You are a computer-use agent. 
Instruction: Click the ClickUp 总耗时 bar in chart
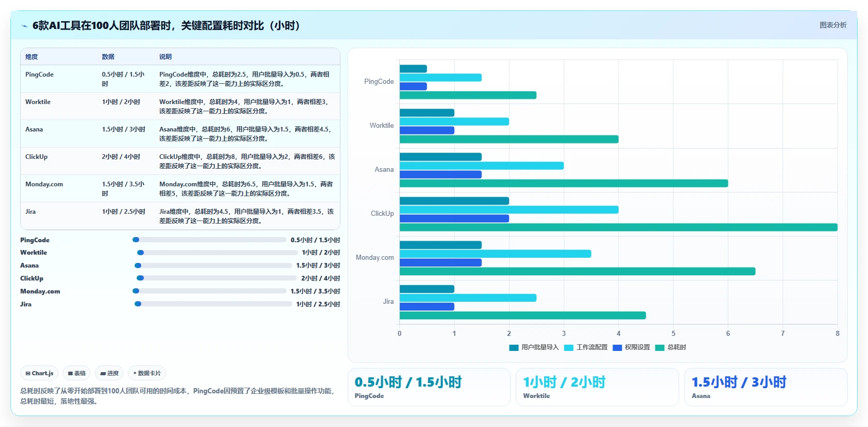(x=618, y=227)
